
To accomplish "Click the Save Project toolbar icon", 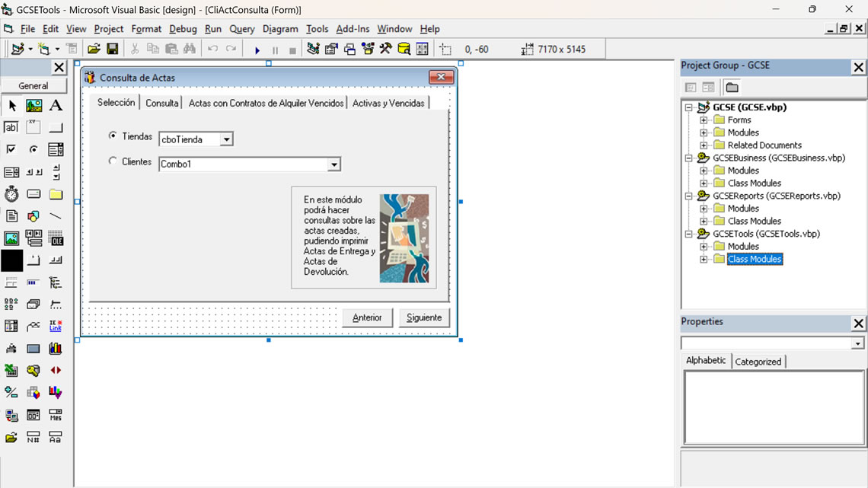I will click(113, 48).
